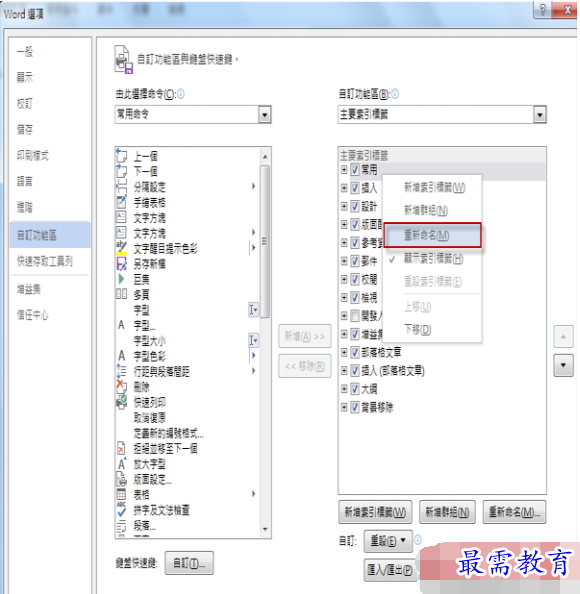Click the 字型... letter A icon
This screenshot has height=594, width=580.
(121, 325)
